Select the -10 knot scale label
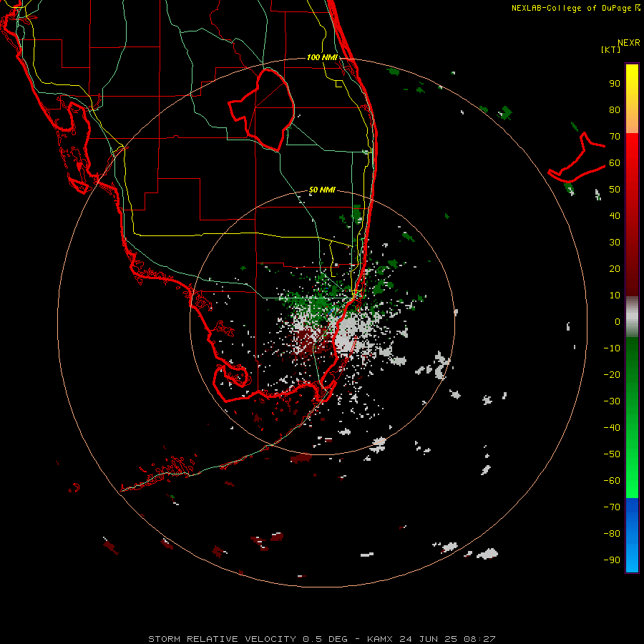This screenshot has height=644, width=644. pos(612,348)
